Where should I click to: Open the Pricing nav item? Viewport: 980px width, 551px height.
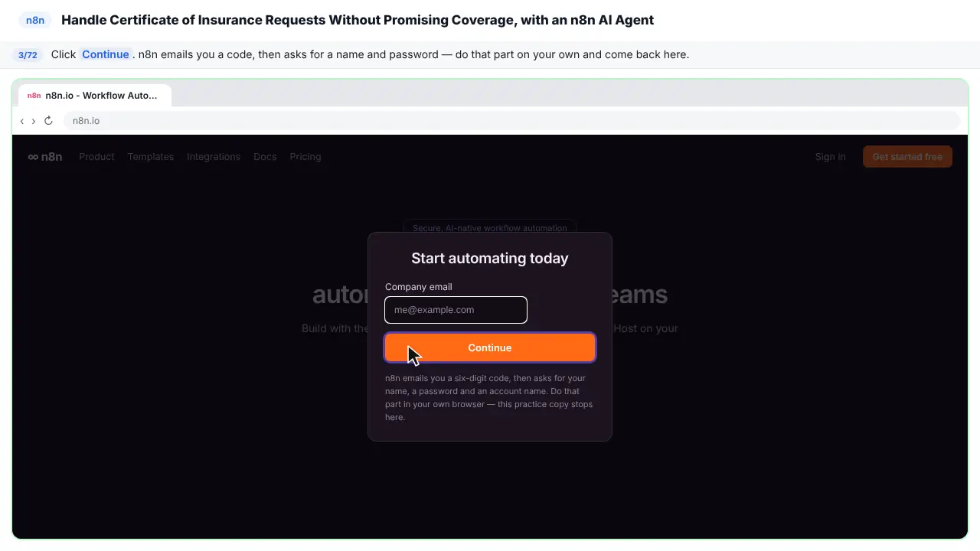click(x=305, y=157)
